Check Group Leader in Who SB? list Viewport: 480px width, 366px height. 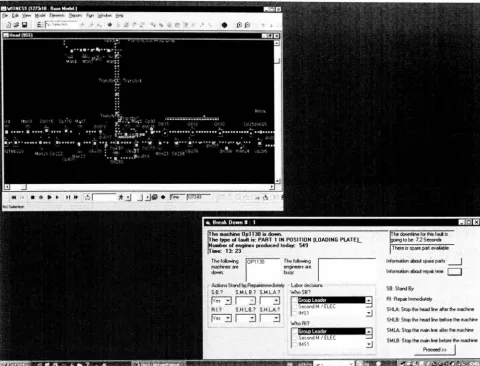[x=295, y=300]
